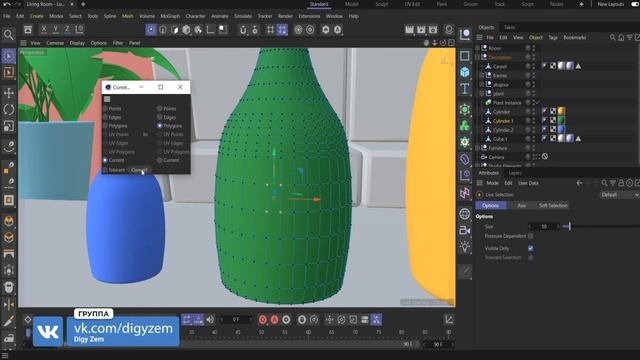Open Tags menu in Objects manager
This screenshot has width=640, height=360.
pyautogui.click(x=553, y=38)
